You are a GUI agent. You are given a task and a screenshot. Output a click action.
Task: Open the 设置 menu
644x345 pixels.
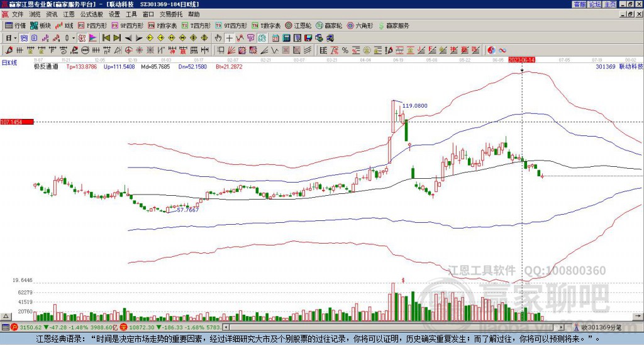(x=114, y=14)
